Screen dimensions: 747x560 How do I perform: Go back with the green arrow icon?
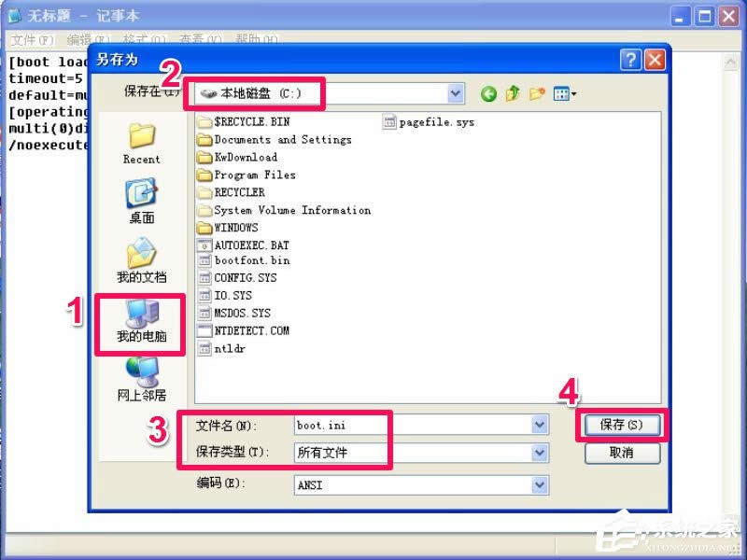[x=488, y=94]
